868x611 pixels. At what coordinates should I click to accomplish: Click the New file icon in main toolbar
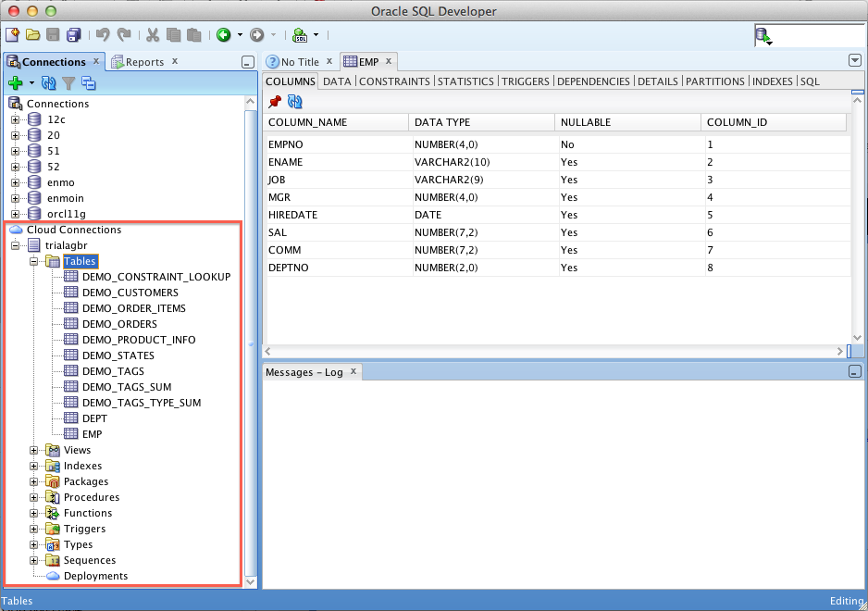pyautogui.click(x=13, y=35)
